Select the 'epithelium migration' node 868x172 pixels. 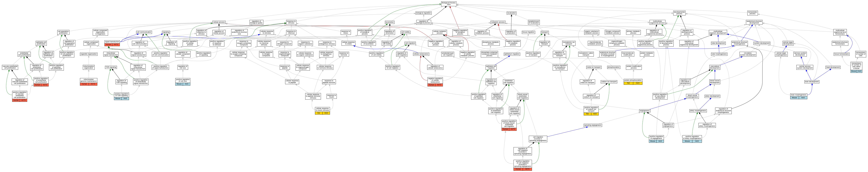pos(512,54)
